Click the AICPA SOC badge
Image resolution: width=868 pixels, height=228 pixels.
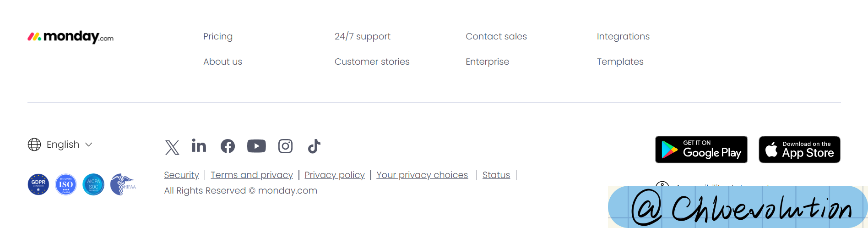[x=93, y=184]
